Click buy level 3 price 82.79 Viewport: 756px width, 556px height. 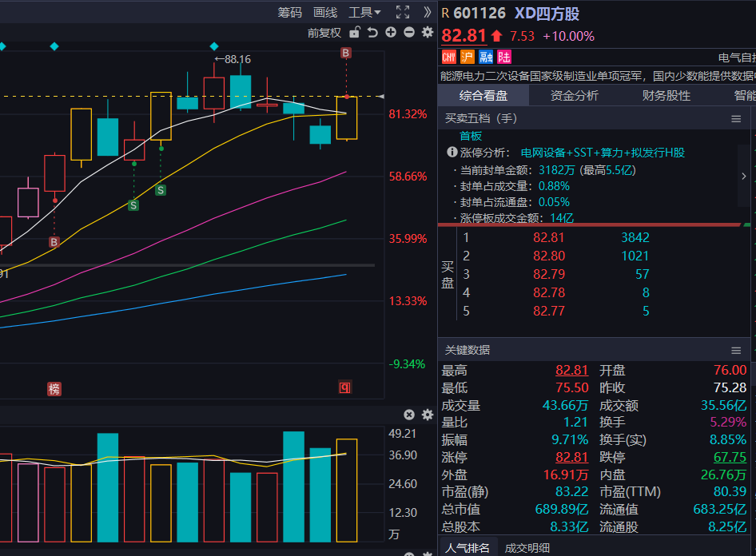(549, 274)
